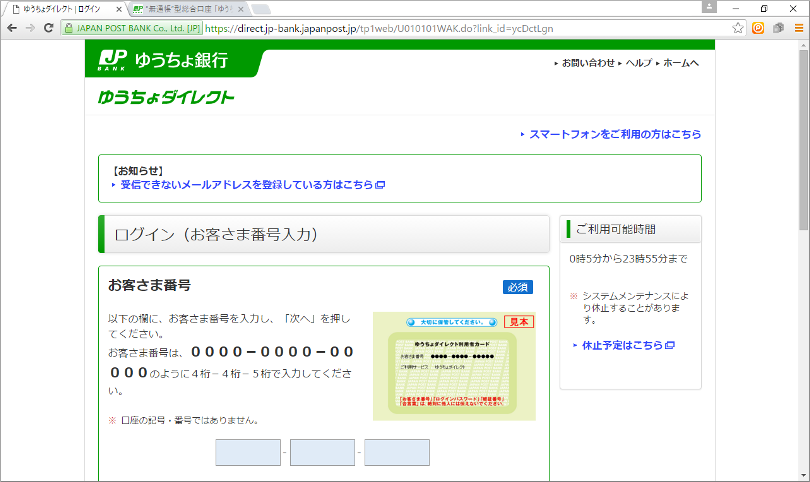Click the 0時5分から23時55分まで text

click(x=628, y=259)
